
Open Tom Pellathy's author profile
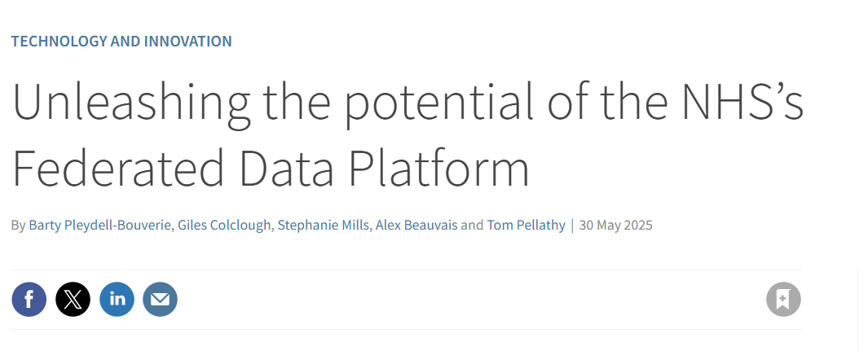click(x=526, y=226)
